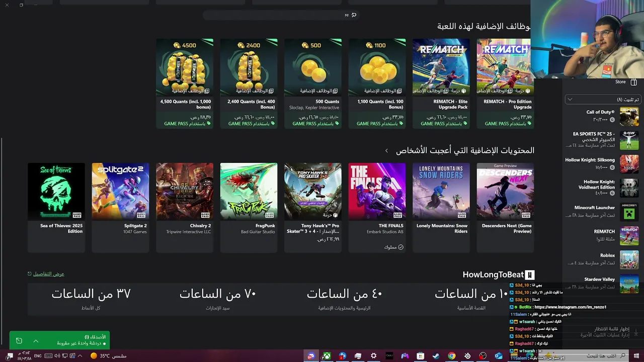The image size is (644, 362).
Task: Click the 37 hours all-styles stat
Action: coord(91,299)
